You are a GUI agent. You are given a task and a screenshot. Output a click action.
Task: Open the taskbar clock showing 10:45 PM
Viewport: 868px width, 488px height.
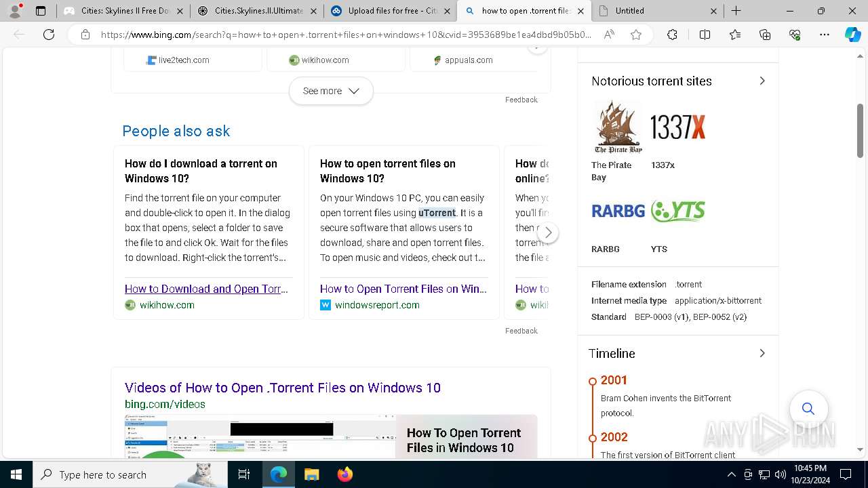click(x=810, y=474)
